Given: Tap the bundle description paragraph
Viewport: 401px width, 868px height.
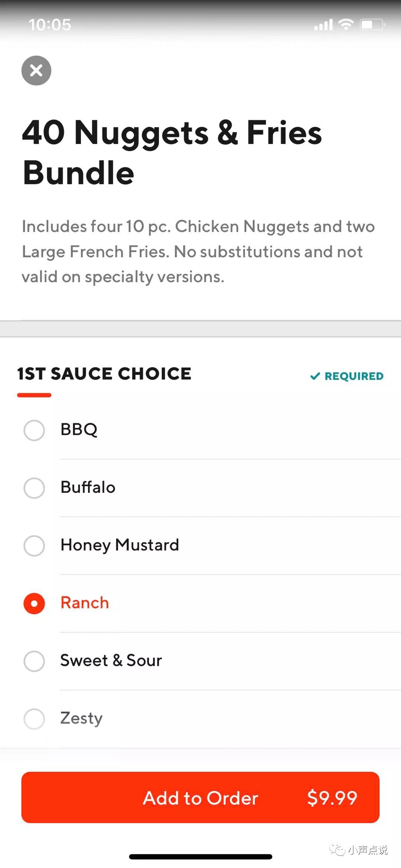Looking at the screenshot, I should (198, 252).
